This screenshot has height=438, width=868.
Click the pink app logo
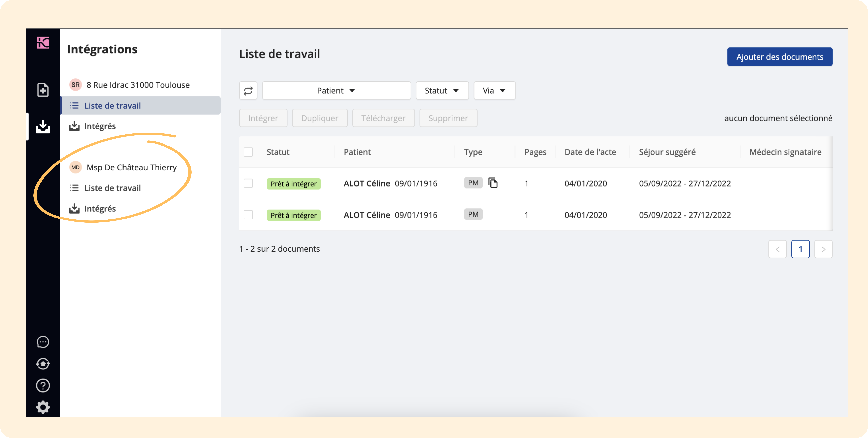(43, 43)
